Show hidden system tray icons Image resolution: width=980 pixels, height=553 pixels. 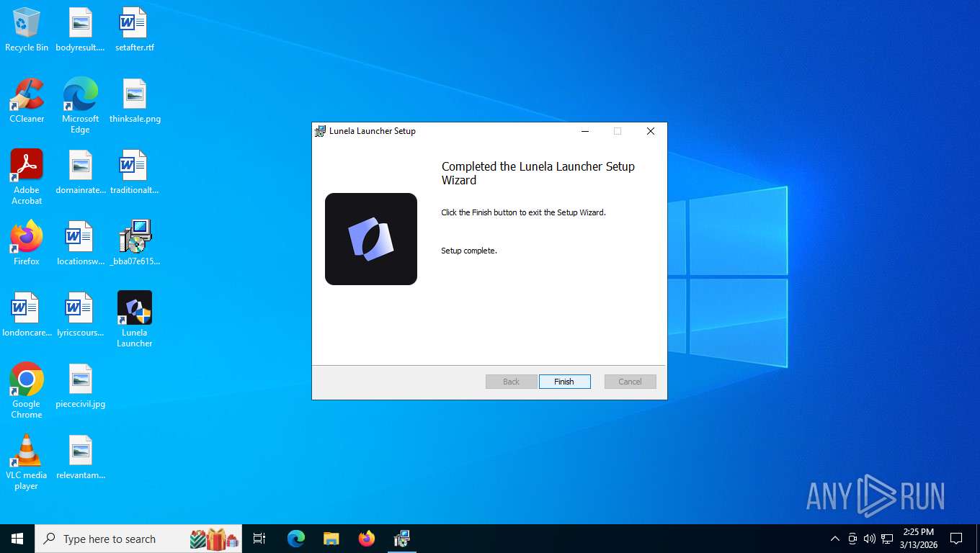click(x=835, y=539)
